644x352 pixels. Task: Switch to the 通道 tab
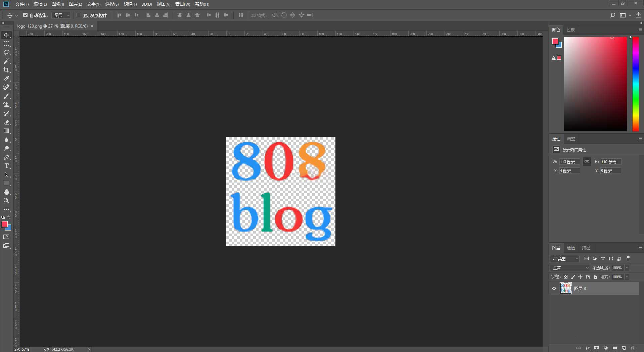pos(571,248)
